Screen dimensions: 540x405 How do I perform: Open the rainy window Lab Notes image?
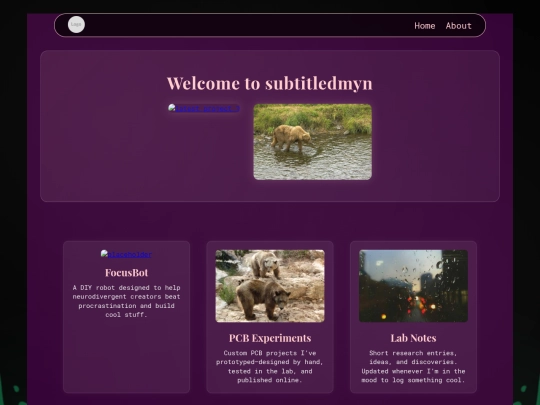pyautogui.click(x=413, y=286)
